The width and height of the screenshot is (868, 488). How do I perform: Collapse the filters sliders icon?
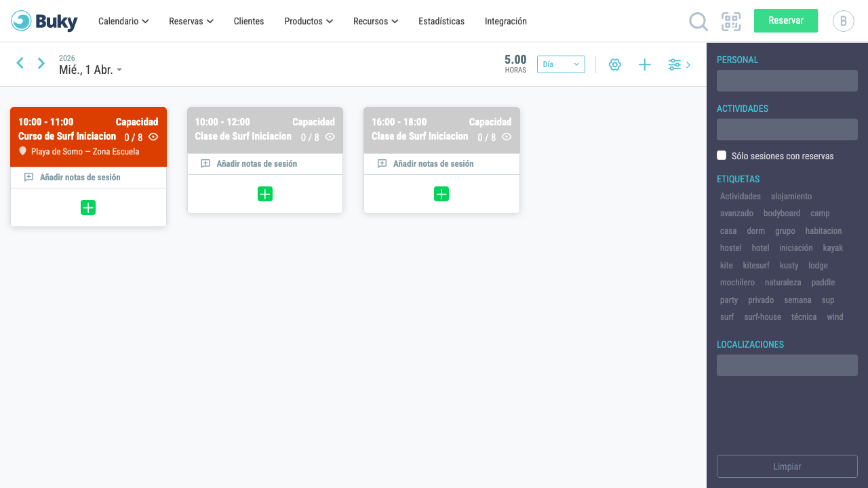[679, 64]
